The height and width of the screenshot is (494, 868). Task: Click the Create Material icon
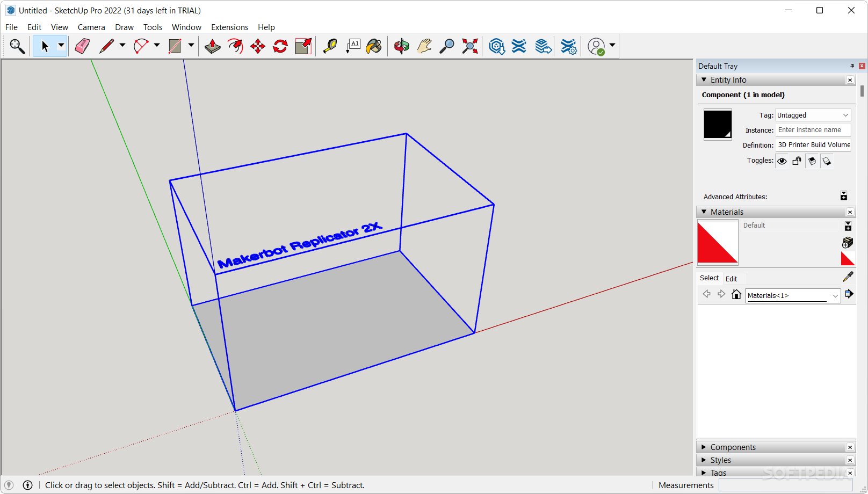pos(848,243)
